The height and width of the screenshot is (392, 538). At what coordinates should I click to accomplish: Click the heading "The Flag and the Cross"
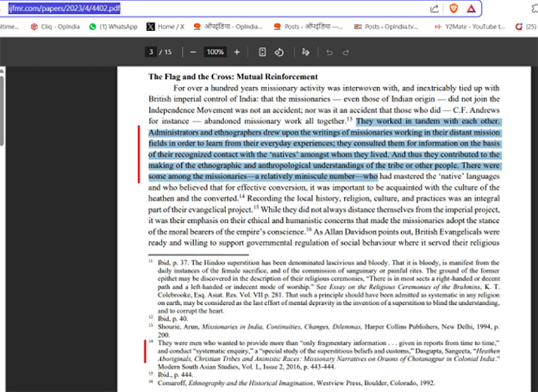point(233,77)
